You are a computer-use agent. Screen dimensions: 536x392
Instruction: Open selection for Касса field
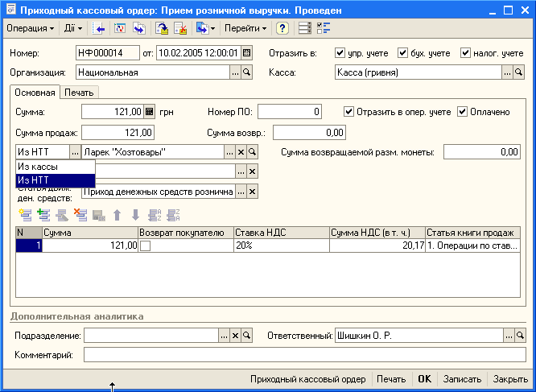tap(507, 72)
